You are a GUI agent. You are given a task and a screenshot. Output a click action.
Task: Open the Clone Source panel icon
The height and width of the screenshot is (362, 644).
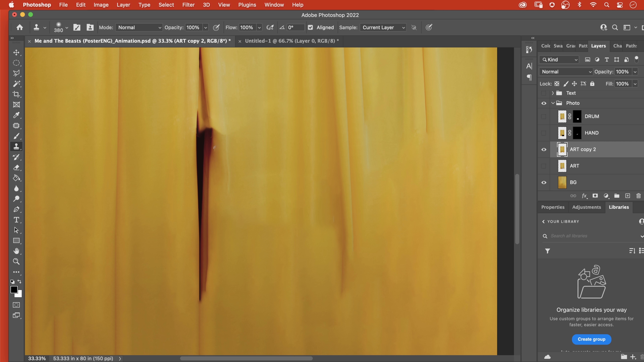click(90, 27)
